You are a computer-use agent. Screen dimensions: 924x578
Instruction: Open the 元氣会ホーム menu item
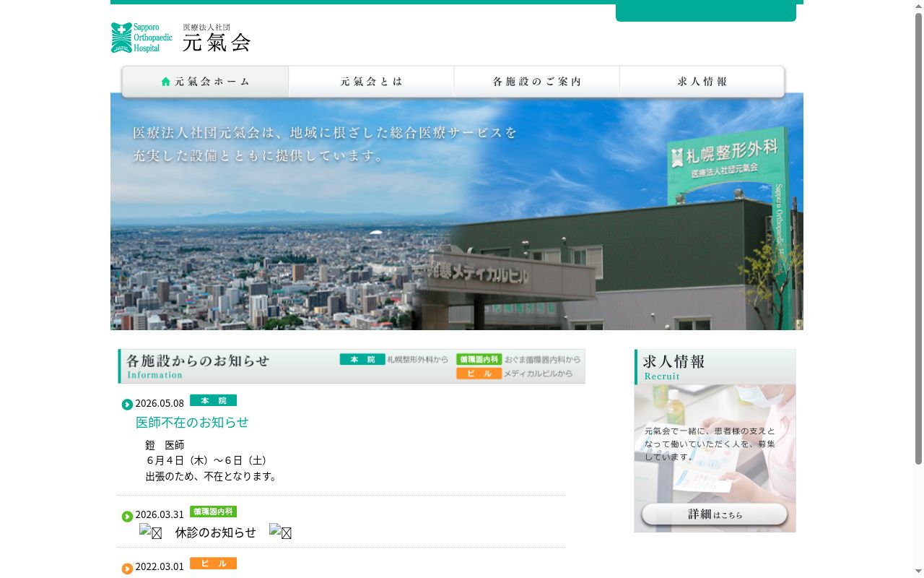click(206, 82)
